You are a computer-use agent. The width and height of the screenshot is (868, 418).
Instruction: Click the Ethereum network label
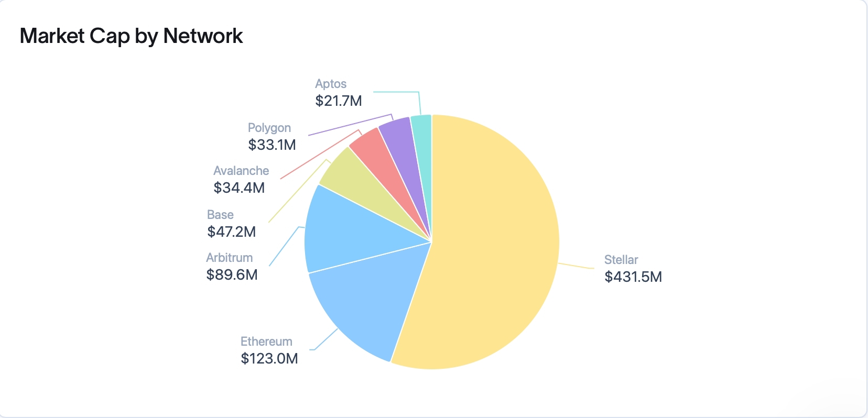pos(266,342)
